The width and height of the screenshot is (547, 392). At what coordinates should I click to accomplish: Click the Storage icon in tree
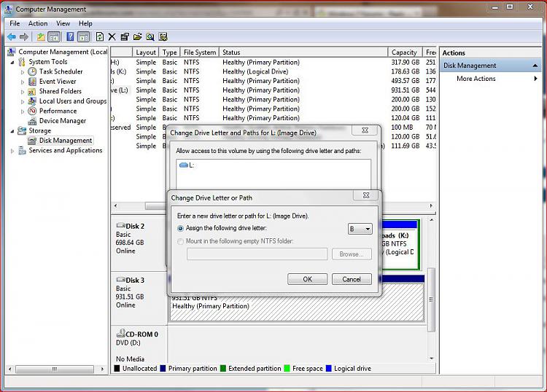pos(22,130)
